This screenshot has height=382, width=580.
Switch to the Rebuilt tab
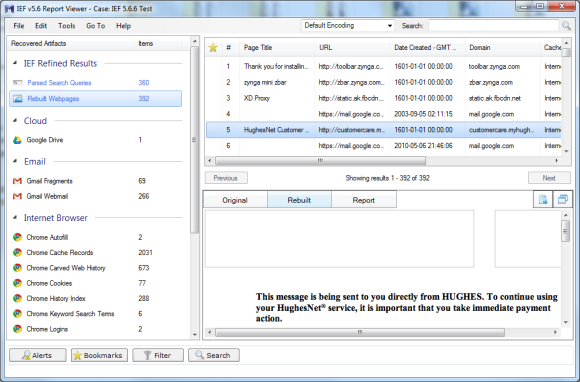pyautogui.click(x=299, y=200)
